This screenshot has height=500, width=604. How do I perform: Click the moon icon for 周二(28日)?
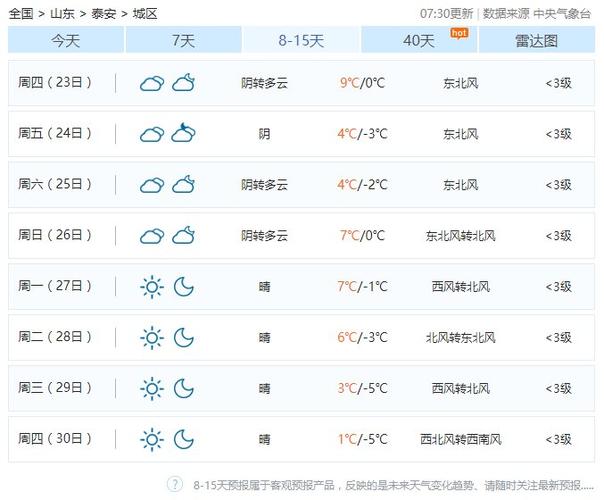click(x=184, y=337)
